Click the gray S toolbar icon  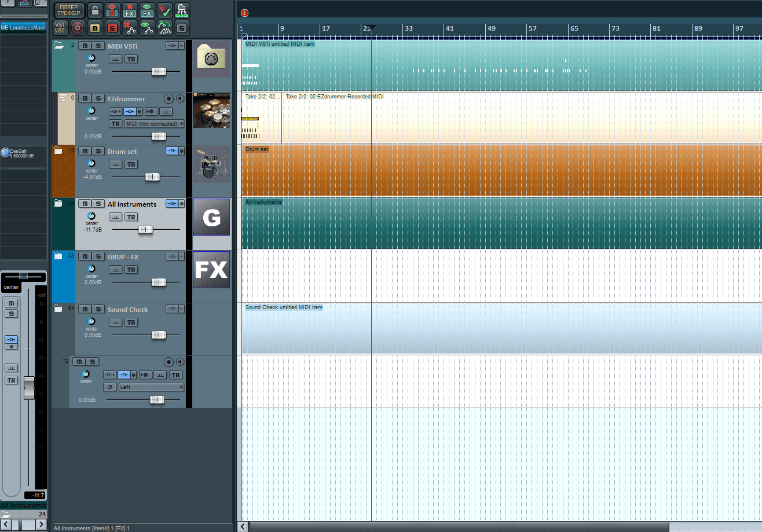click(182, 27)
